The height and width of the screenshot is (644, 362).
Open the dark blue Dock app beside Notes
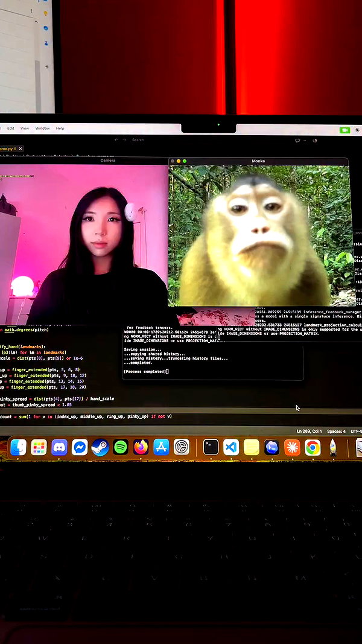coord(271,447)
